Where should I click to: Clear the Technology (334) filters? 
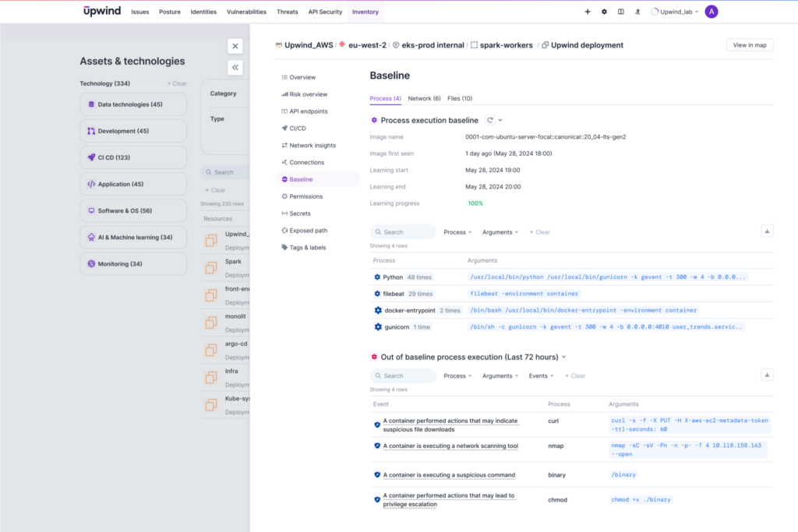(x=177, y=83)
